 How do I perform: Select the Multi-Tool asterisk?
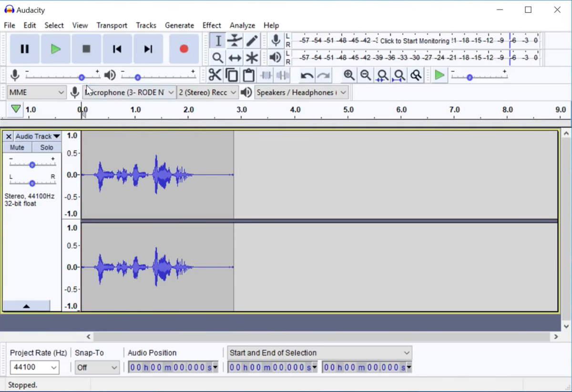[252, 58]
